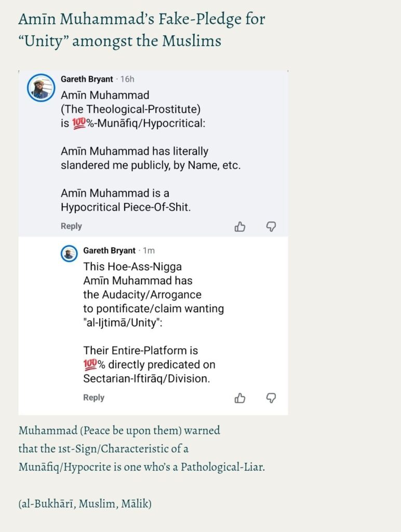Screen dimensions: 401x532
Task: Reply to the top 16h comment
Action: pyautogui.click(x=71, y=226)
